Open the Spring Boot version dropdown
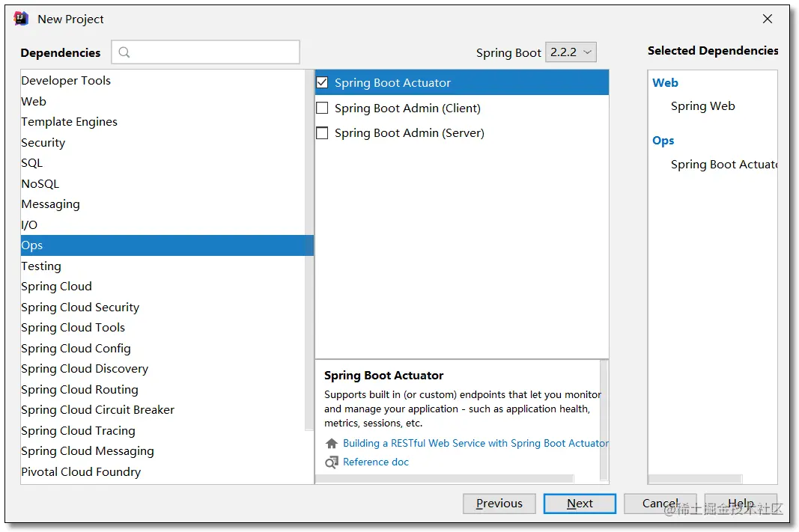This screenshot has width=799, height=532. (571, 52)
